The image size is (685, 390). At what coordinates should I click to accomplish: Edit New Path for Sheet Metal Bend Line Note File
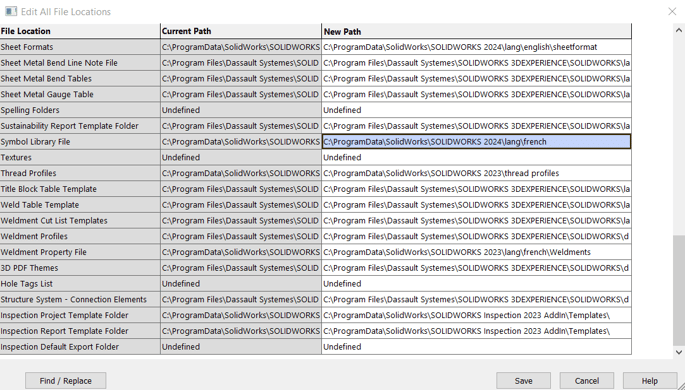pos(477,63)
